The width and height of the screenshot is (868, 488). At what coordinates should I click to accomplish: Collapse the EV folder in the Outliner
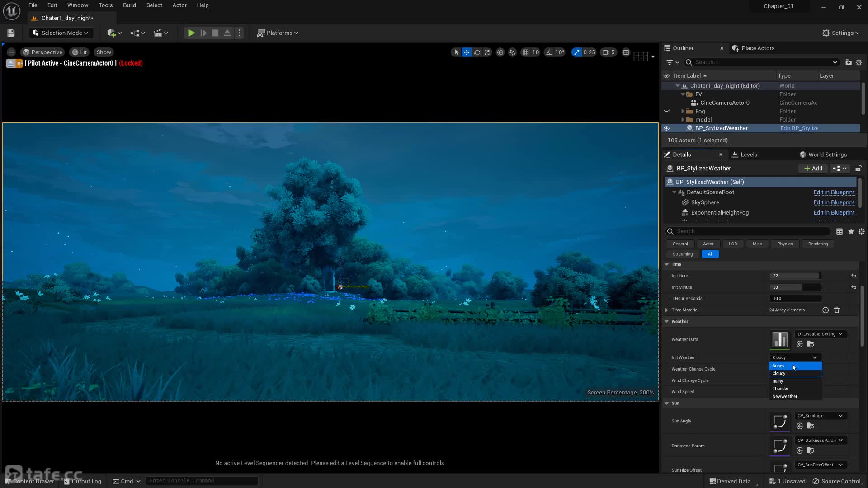pos(683,94)
